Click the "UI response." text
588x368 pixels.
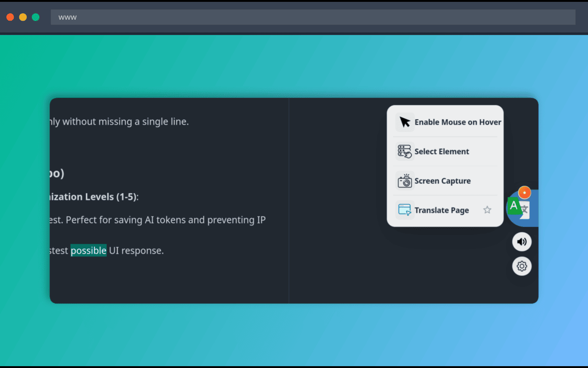click(x=136, y=251)
